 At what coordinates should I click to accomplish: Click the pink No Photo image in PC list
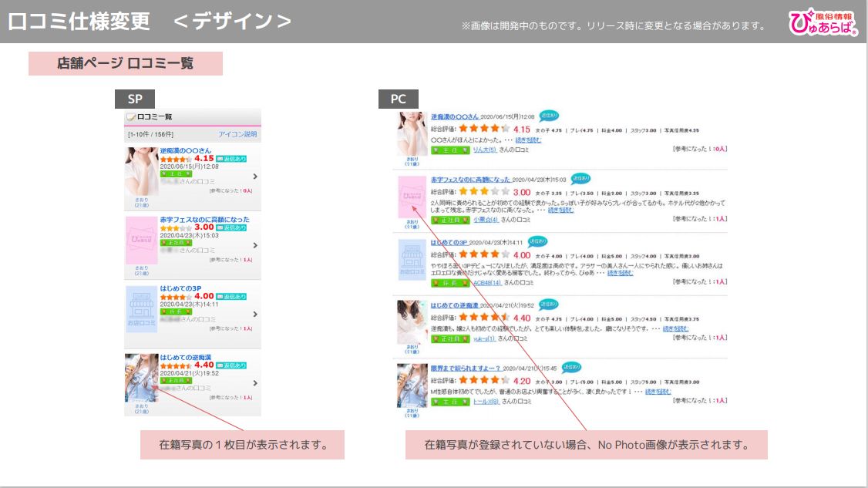412,198
